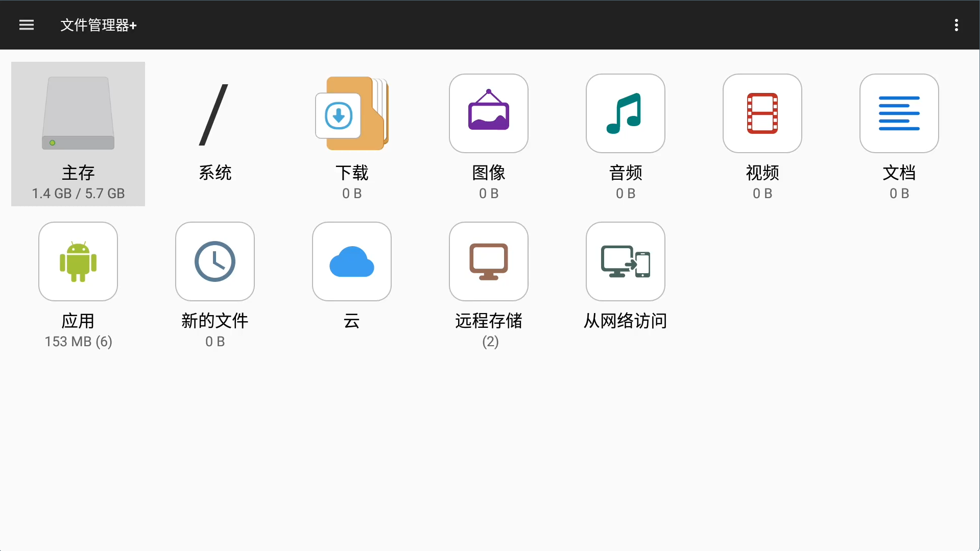Image resolution: width=980 pixels, height=551 pixels.
Task: Click the 153 MB (6) apps size label
Action: [x=78, y=342]
